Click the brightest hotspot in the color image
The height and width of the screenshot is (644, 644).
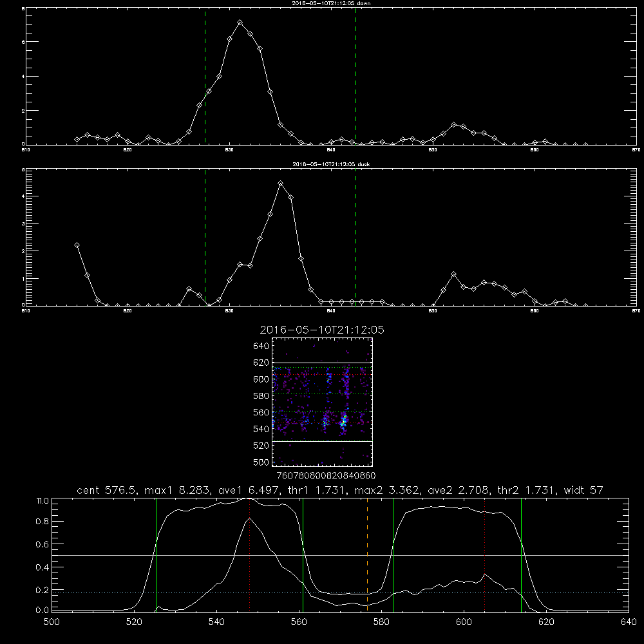point(345,421)
